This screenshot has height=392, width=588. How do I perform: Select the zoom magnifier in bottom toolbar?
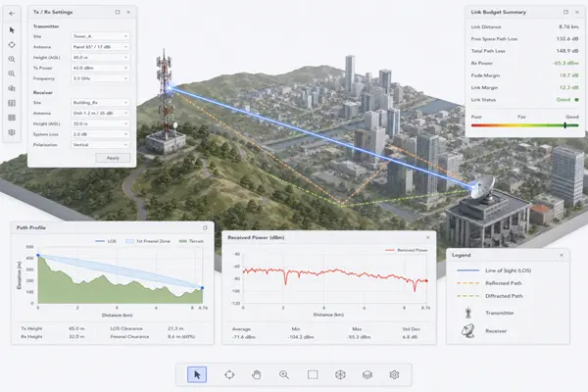tap(284, 374)
